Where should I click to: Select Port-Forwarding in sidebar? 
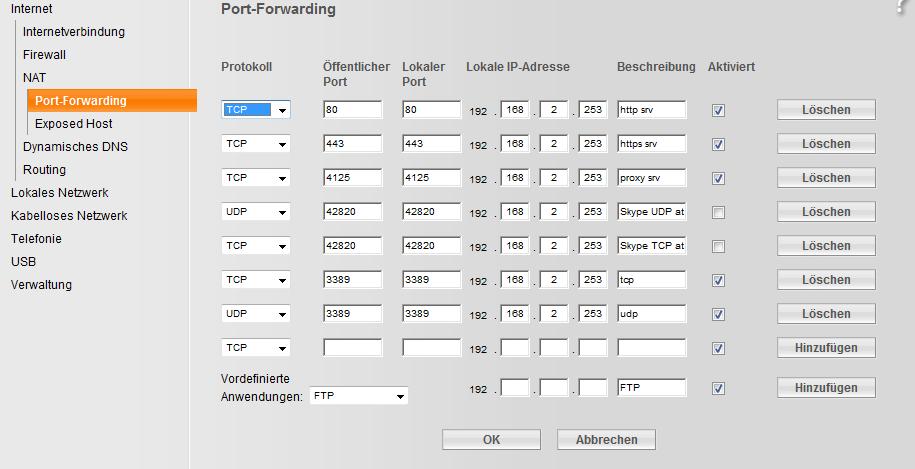coord(112,100)
